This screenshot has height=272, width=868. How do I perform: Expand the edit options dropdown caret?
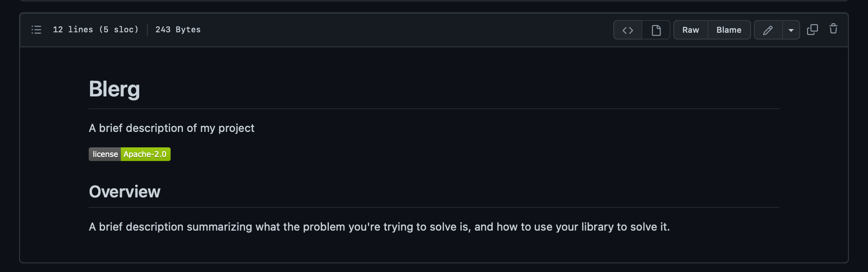tap(791, 30)
